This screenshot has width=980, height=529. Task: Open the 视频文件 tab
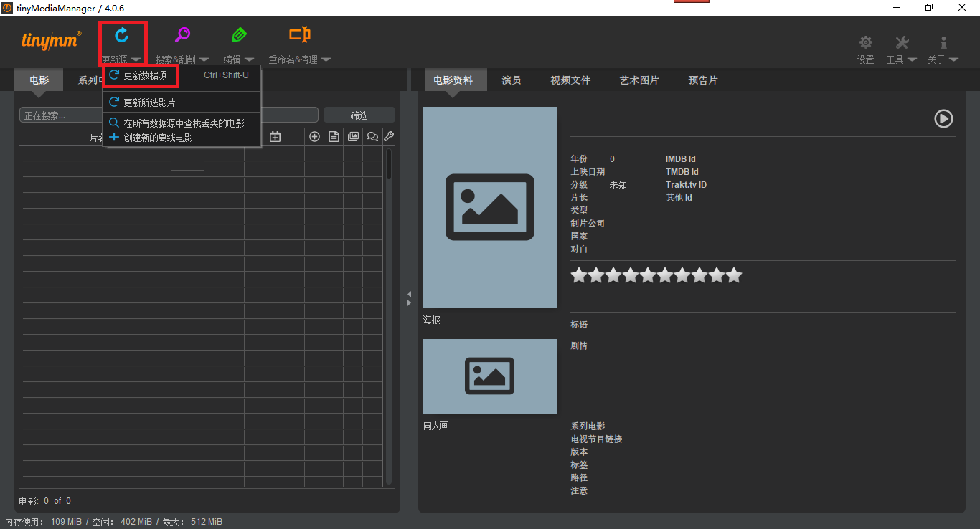(x=570, y=80)
